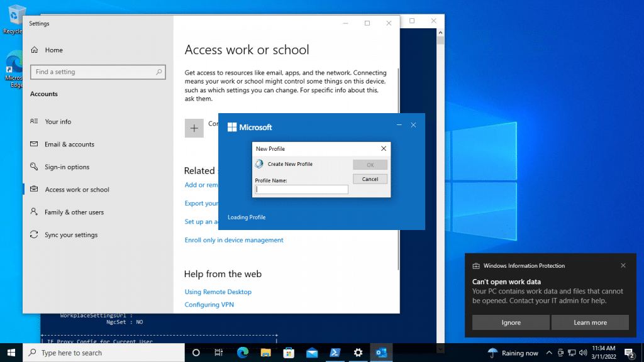The width and height of the screenshot is (644, 362).
Task: Select Your info in Accounts sidebar
Action: [x=57, y=121]
